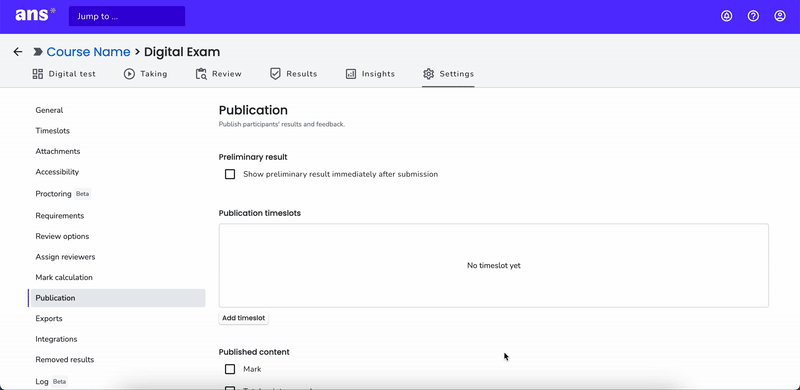Click the course tag icon beside Course Name
The image size is (800, 390).
pos(38,52)
